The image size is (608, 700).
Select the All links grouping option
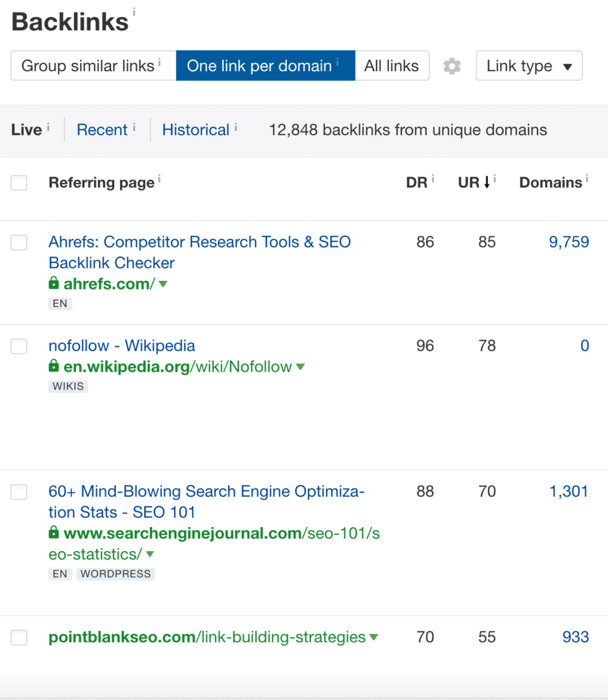[x=391, y=66]
